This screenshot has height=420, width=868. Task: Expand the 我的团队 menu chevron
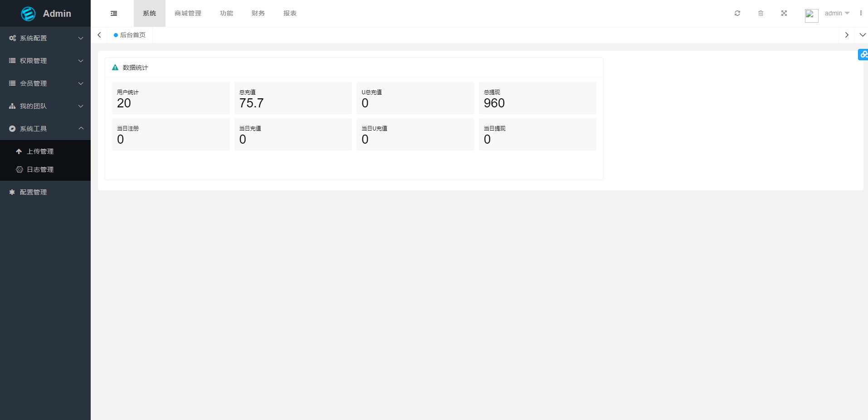pyautogui.click(x=81, y=106)
